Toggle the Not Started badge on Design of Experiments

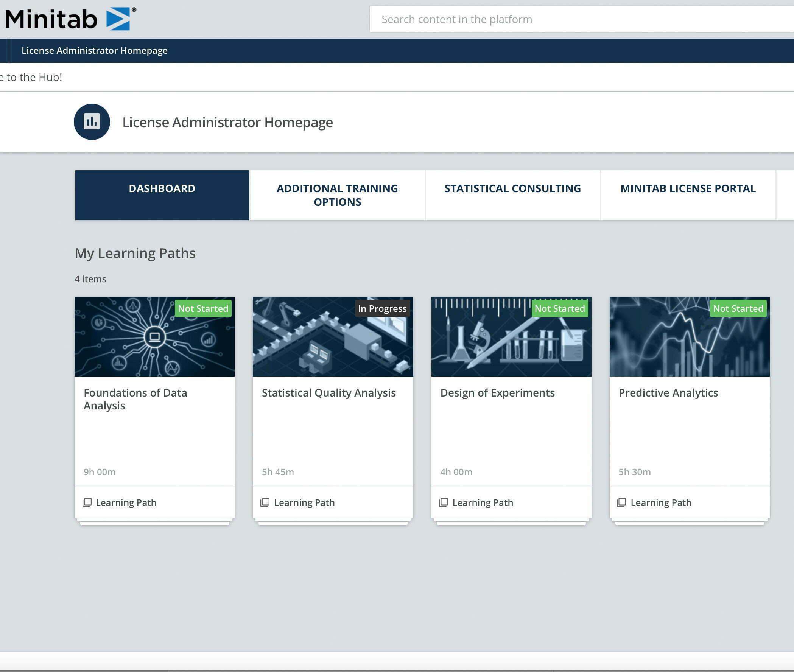click(x=559, y=308)
